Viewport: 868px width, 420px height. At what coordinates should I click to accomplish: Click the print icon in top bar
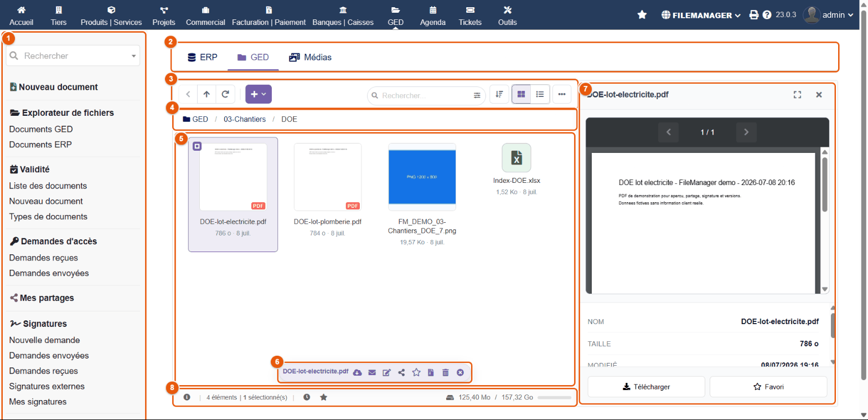tap(753, 15)
